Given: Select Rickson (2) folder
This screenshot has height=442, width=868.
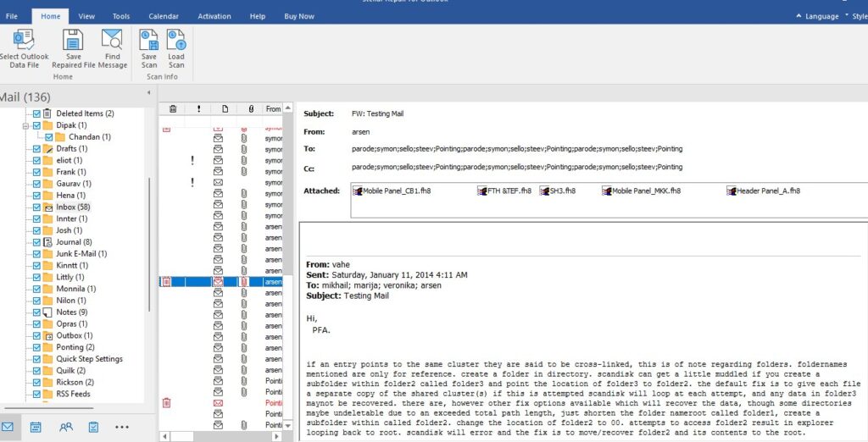Looking at the screenshot, I should [x=75, y=382].
